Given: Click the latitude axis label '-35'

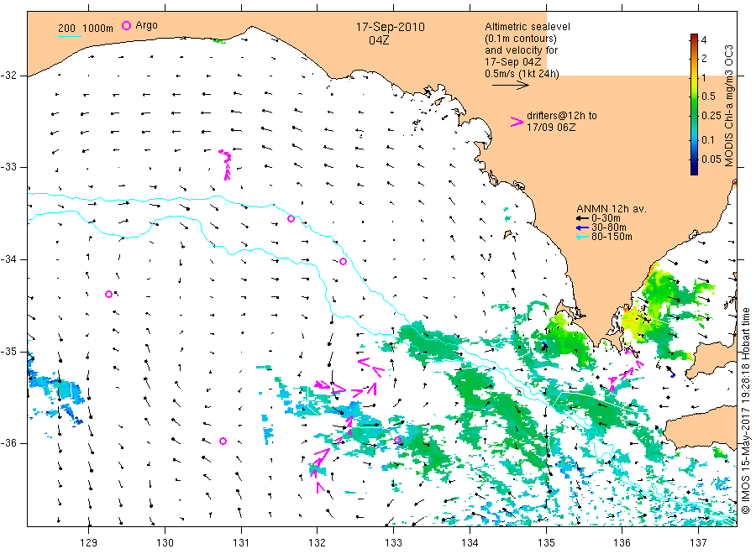Looking at the screenshot, I should click(8, 352).
